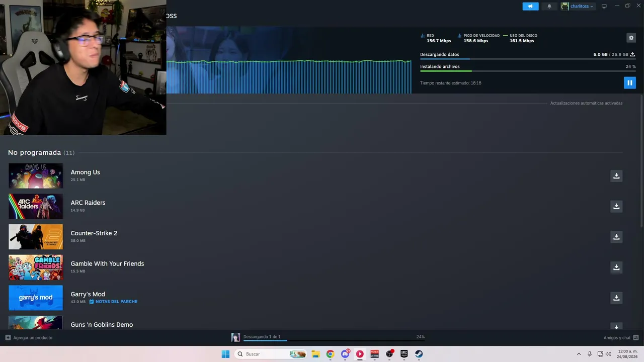Click the vertical scrollbar of the downloads list

coord(641,161)
